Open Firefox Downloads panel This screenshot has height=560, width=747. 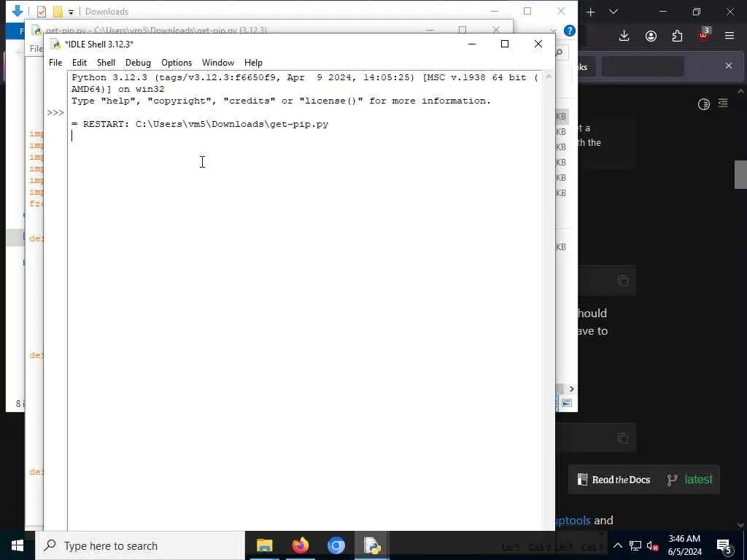(624, 36)
